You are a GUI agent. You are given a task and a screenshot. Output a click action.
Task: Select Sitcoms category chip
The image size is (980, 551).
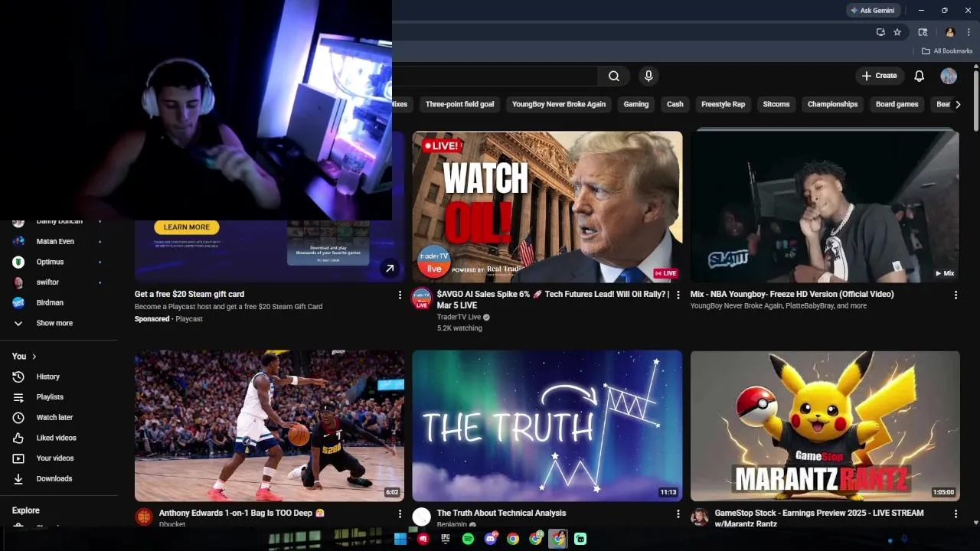tap(776, 104)
